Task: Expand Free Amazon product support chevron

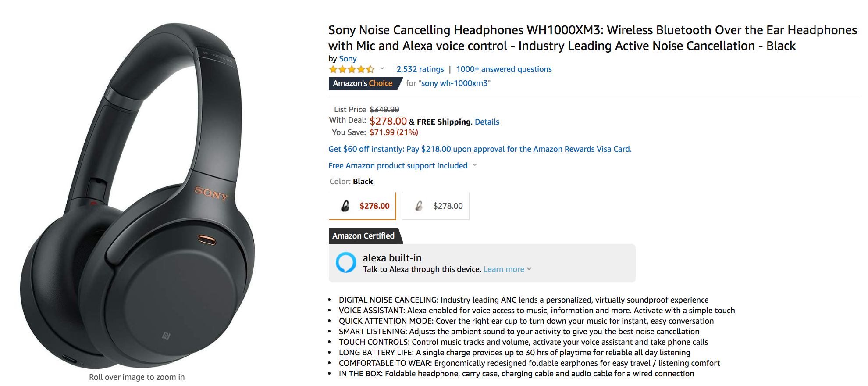Action: (475, 165)
